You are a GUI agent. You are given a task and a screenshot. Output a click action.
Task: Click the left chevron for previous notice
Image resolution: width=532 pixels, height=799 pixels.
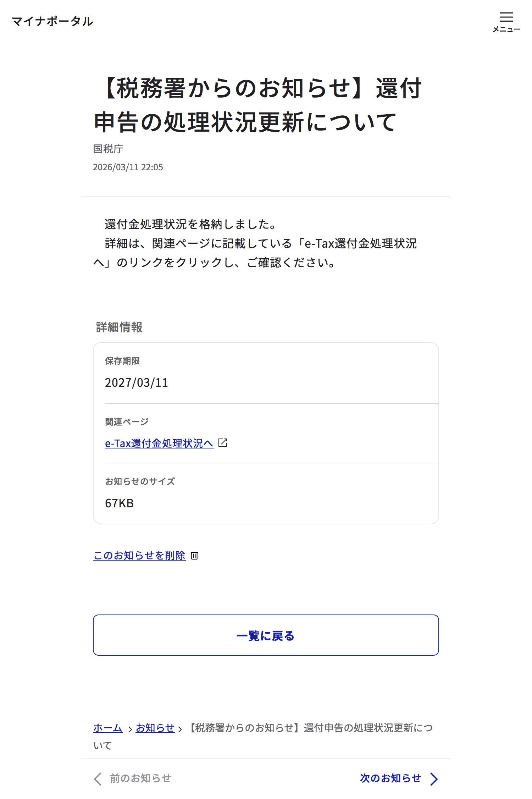(x=98, y=779)
